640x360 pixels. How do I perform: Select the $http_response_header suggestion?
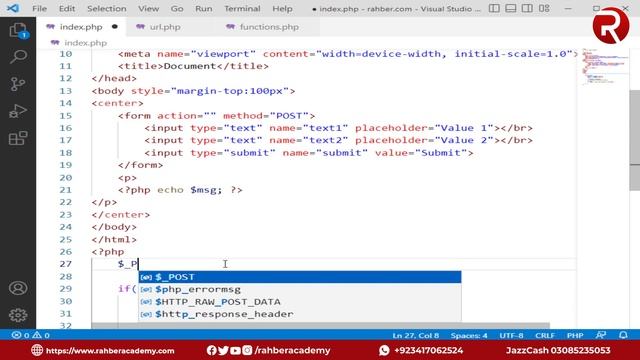tap(300, 314)
